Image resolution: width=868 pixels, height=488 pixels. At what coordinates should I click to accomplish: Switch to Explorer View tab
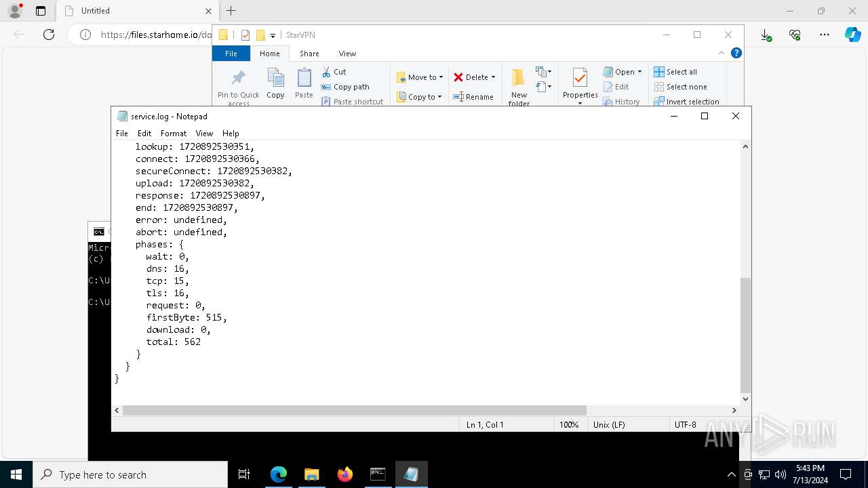(347, 54)
